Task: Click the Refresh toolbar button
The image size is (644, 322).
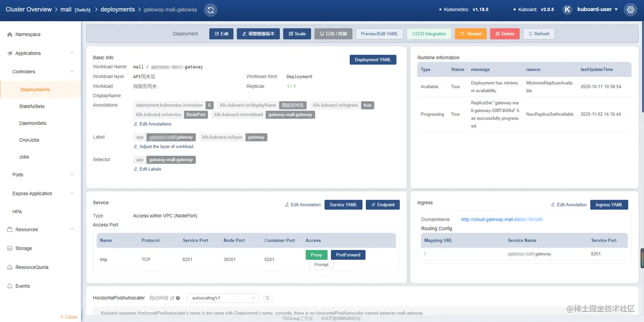Action: 539,34
